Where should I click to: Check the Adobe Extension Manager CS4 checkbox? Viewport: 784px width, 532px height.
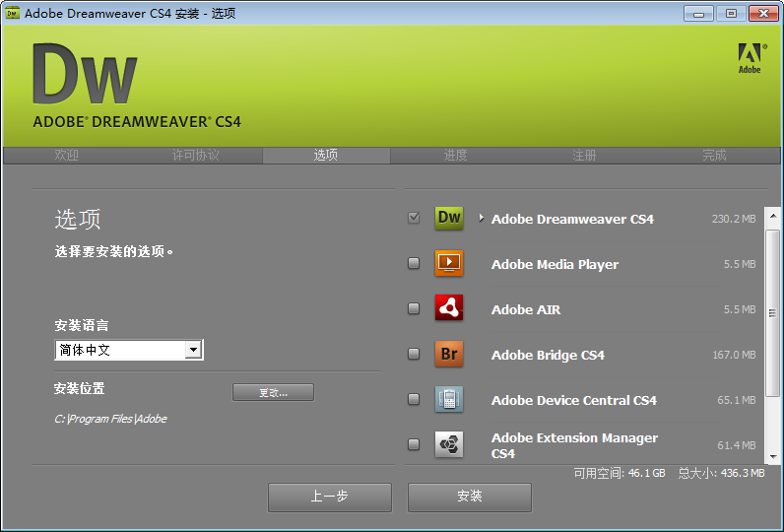(414, 444)
